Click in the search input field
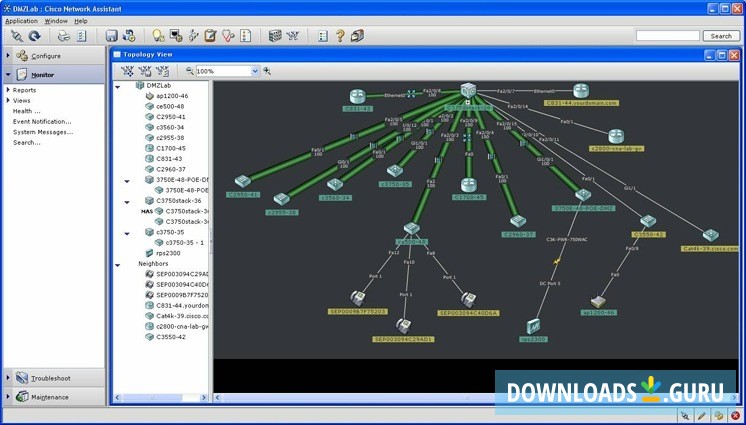This screenshot has width=746, height=425. (x=668, y=36)
